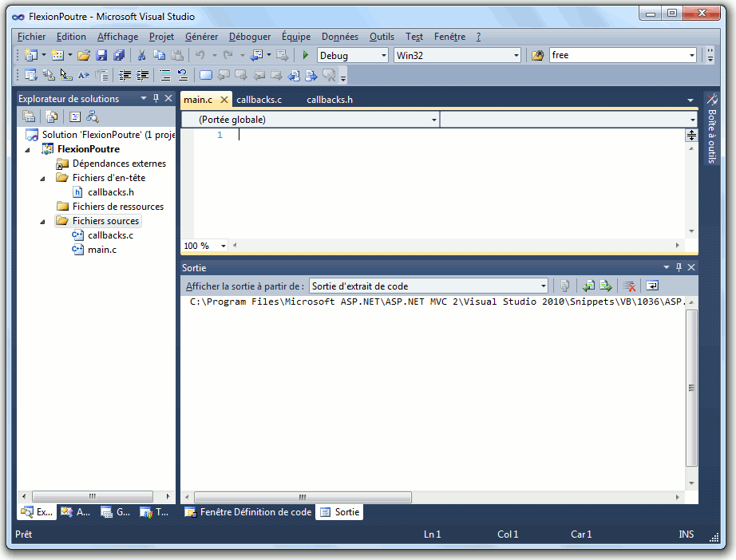The width and height of the screenshot is (736, 560).
Task: Click the Undo arrow icon
Action: (x=200, y=55)
